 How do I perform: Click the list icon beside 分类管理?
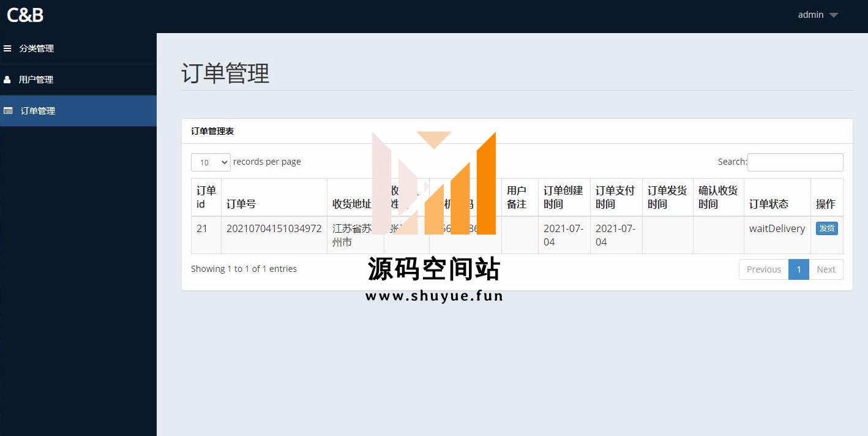pyautogui.click(x=7, y=48)
